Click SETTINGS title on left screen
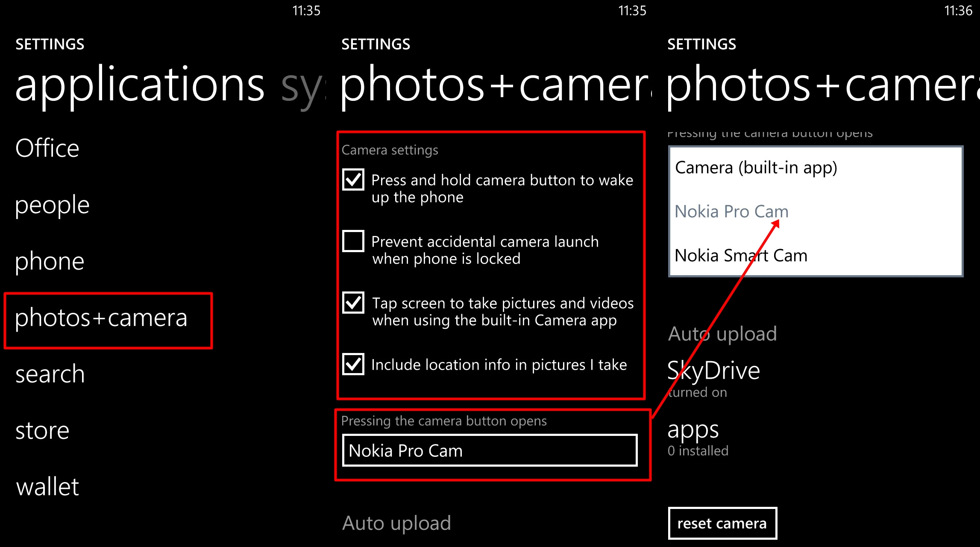 (x=50, y=44)
